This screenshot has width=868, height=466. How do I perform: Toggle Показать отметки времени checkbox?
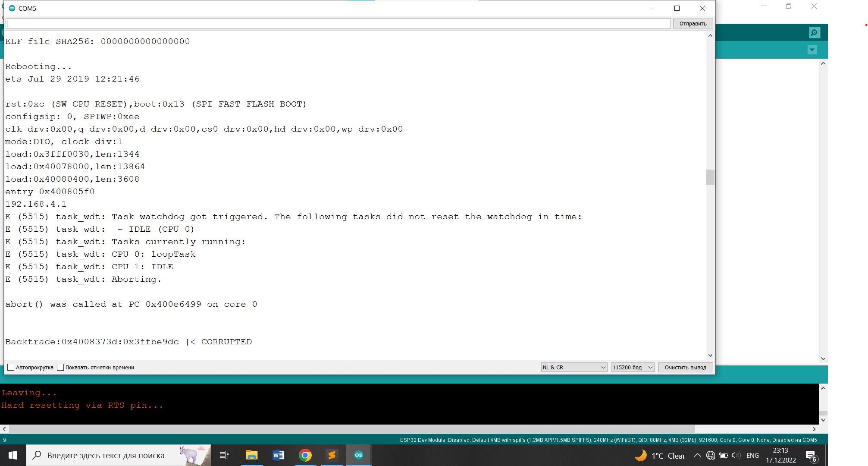coord(61,368)
